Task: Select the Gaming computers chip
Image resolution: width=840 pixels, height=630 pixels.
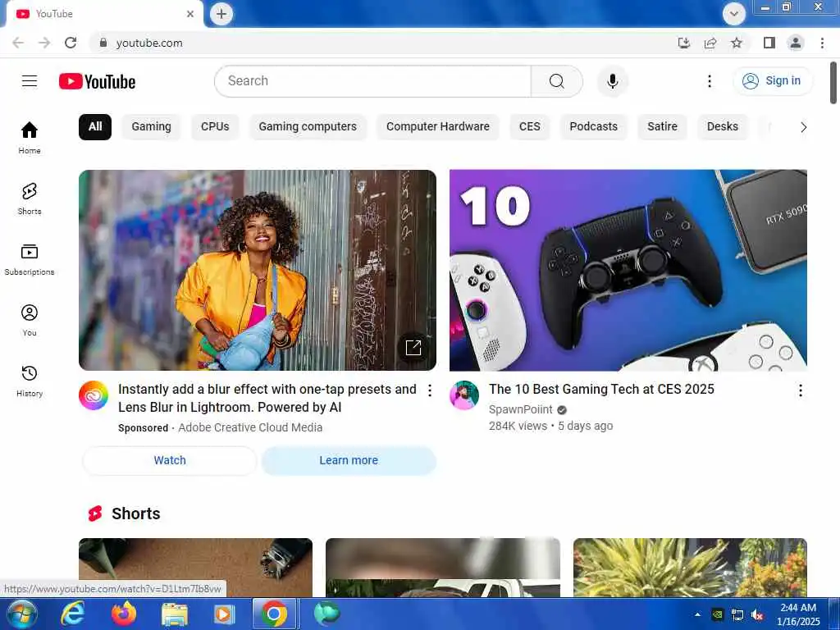Action: [308, 127]
